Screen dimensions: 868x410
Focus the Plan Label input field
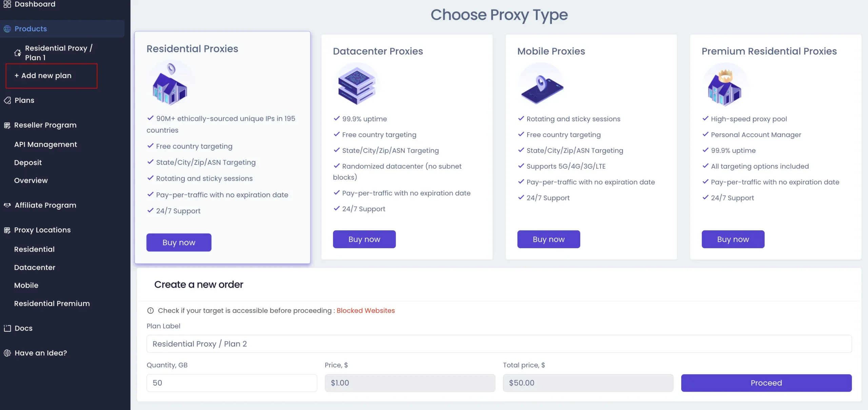499,344
